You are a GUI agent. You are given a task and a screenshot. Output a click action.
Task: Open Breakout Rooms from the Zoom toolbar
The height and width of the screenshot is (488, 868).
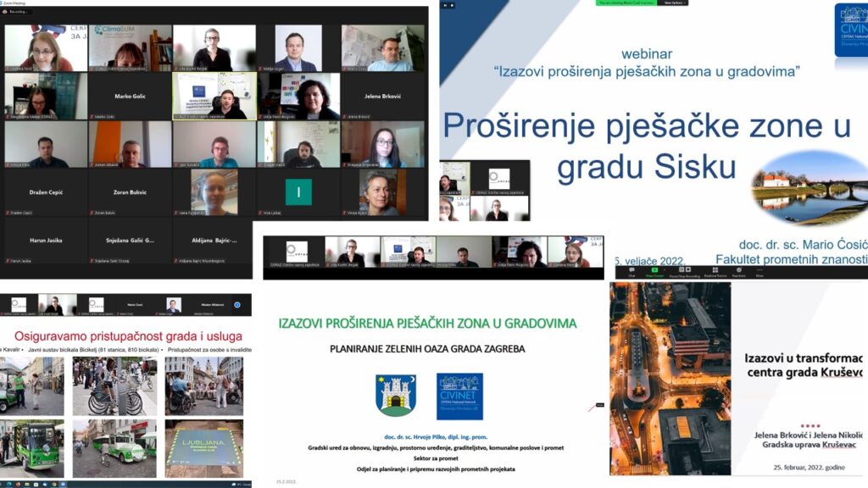pyautogui.click(x=715, y=272)
